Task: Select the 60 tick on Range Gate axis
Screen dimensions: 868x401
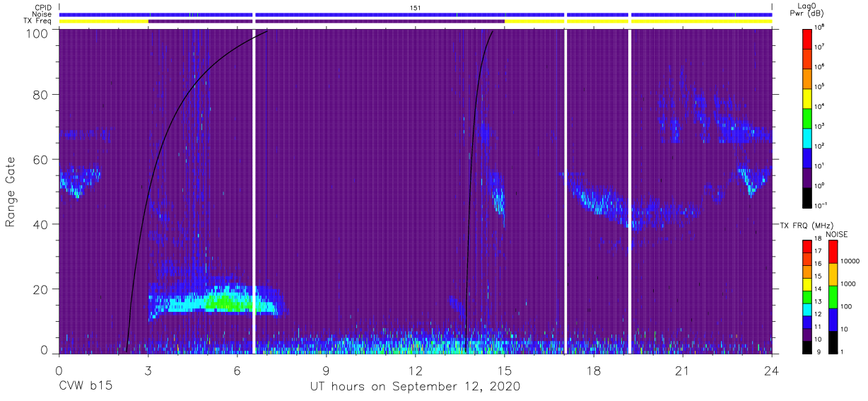Action: (40, 159)
